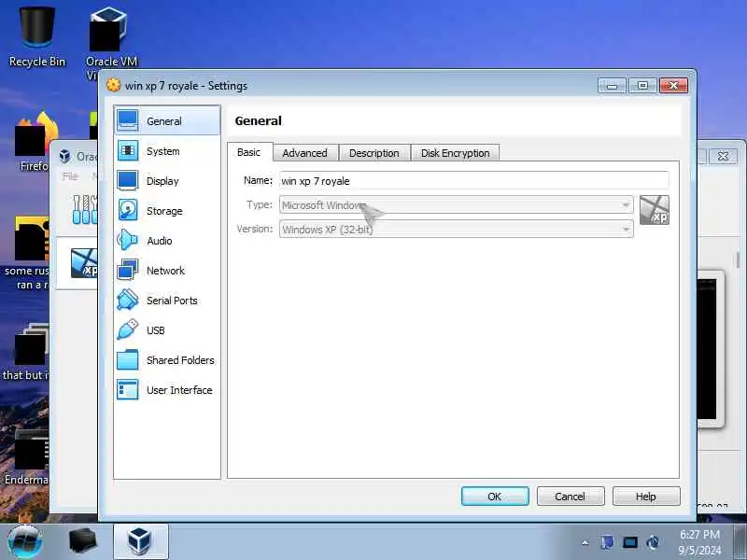Click the Audio label in sidebar

coord(159,241)
